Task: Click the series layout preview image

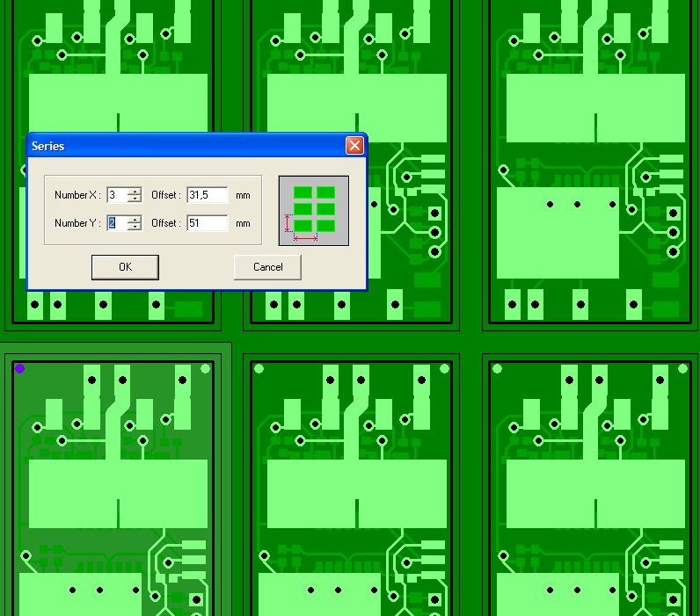Action: (x=314, y=211)
